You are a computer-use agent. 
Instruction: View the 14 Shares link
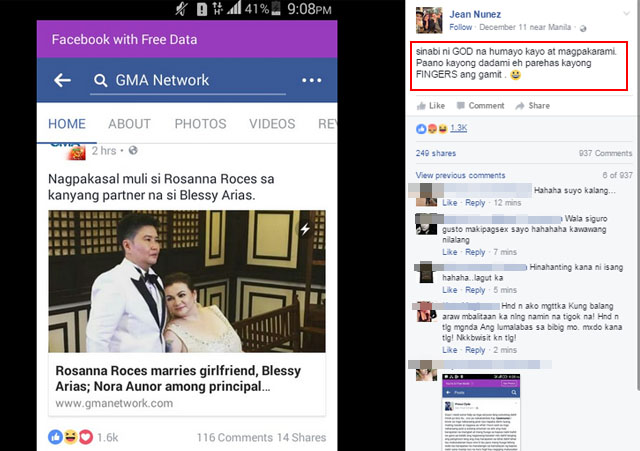[302, 438]
